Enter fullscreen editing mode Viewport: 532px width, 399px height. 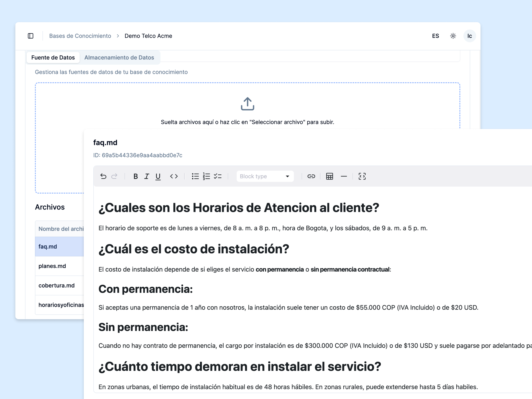pyautogui.click(x=362, y=176)
